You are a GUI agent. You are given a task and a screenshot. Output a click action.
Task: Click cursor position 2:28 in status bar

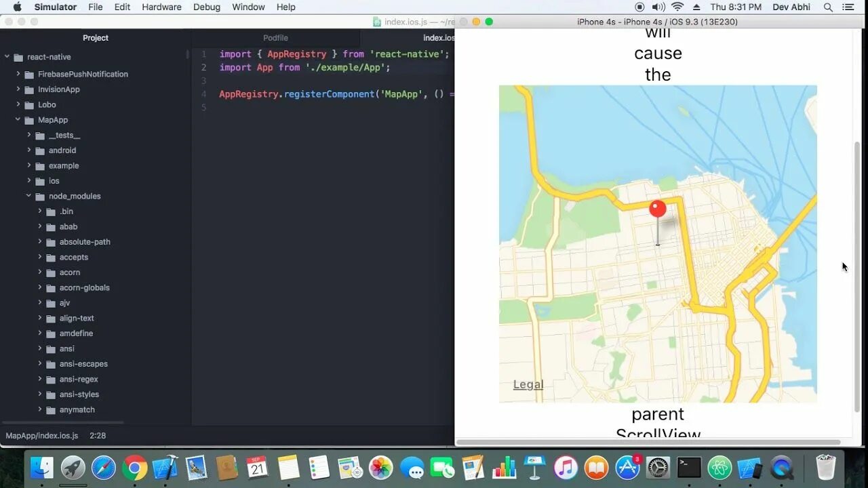point(98,436)
